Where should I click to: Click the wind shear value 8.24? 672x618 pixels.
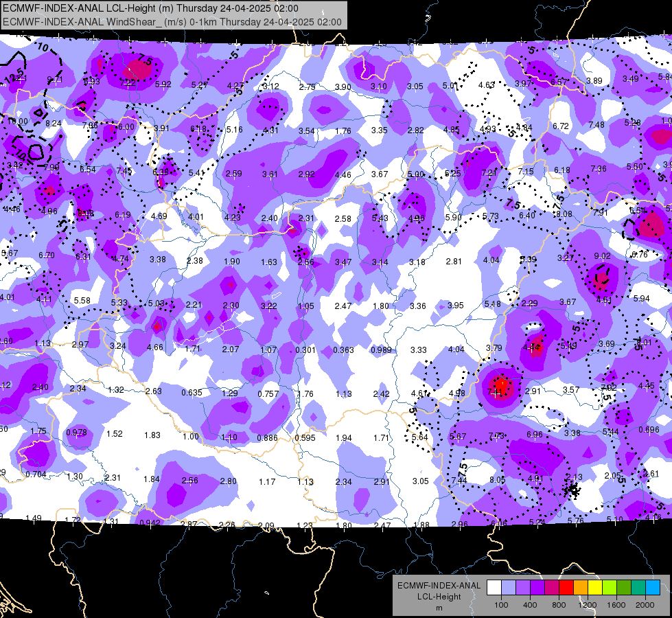tap(54, 124)
